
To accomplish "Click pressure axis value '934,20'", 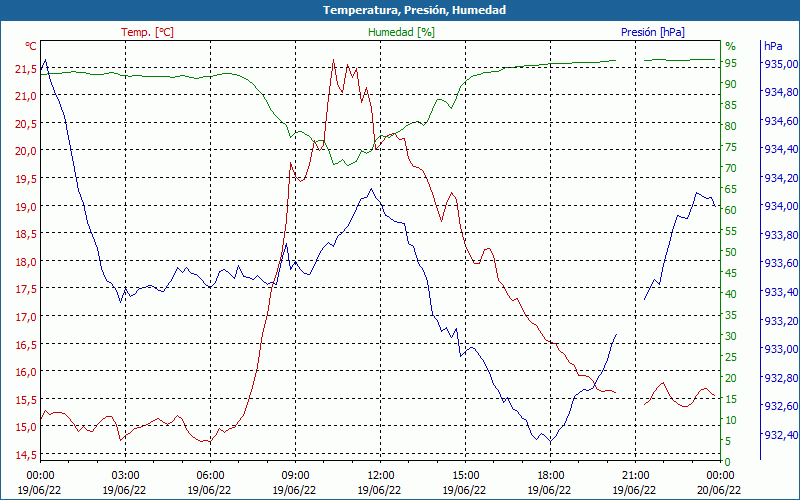I will click(779, 178).
